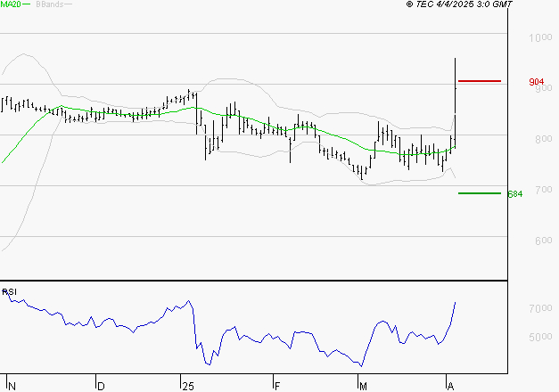Click the M month marker on time axis
Viewport: 559px width, 392px height.
[363, 387]
